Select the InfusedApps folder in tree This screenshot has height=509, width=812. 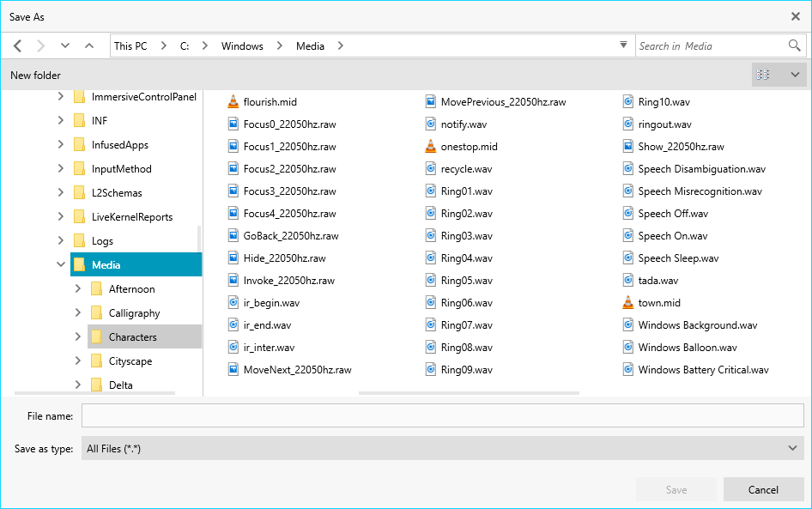pos(120,144)
